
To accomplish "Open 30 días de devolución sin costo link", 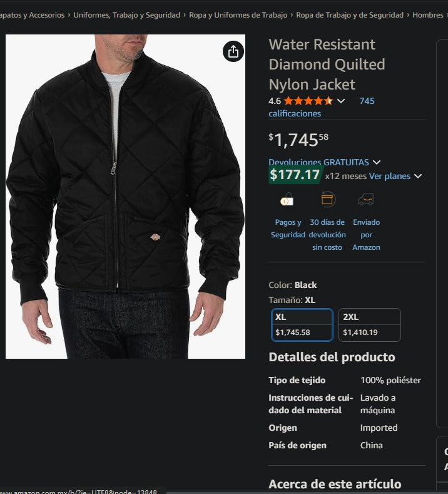I will [328, 235].
